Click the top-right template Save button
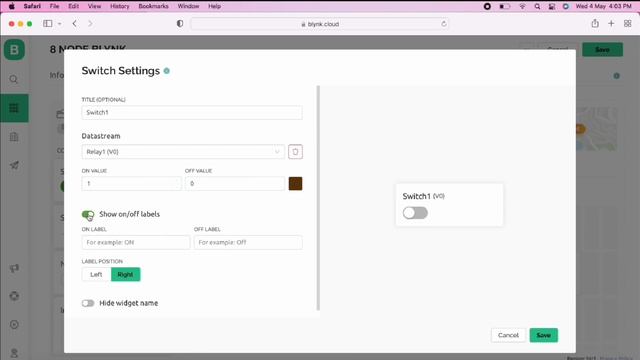640x360 pixels. pyautogui.click(x=602, y=49)
